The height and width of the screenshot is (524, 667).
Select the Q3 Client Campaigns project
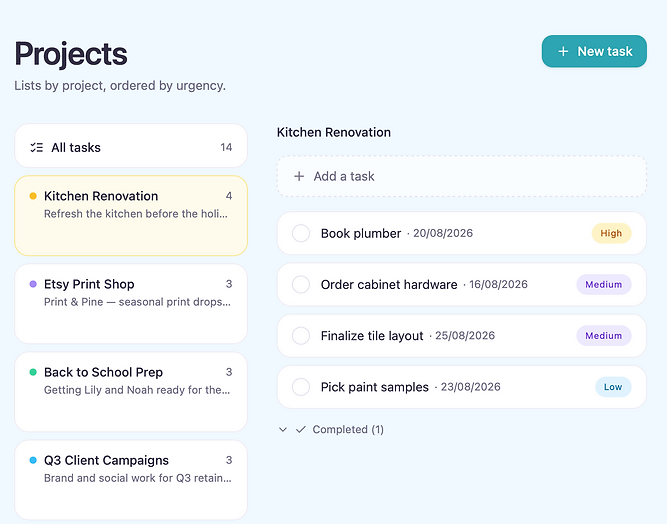131,480
